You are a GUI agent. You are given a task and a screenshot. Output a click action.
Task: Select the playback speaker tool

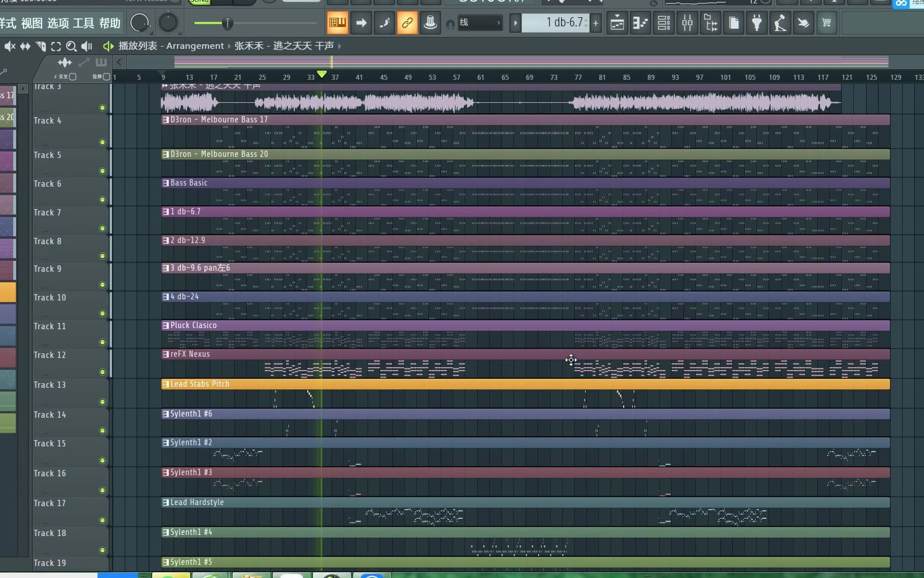click(87, 46)
